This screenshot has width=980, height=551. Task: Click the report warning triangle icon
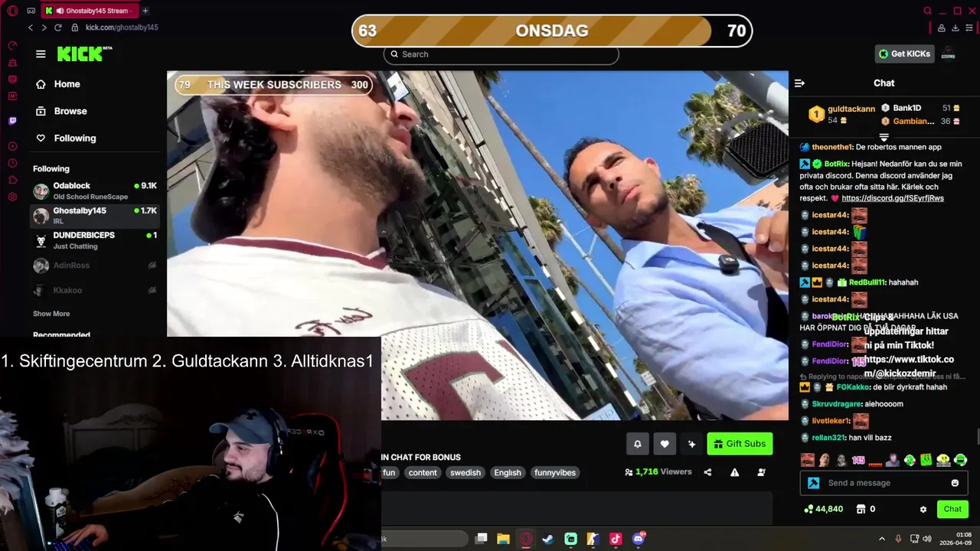click(734, 472)
